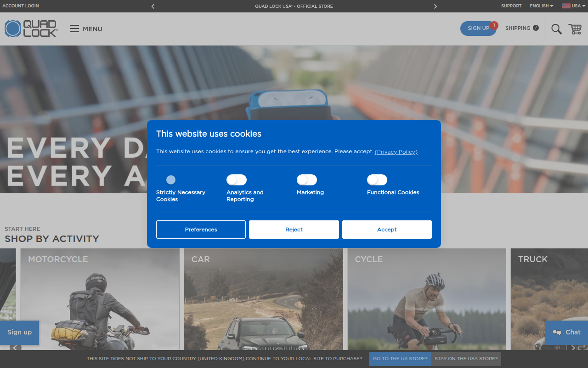
Task: Click the floating Sign up tab
Action: [19, 333]
